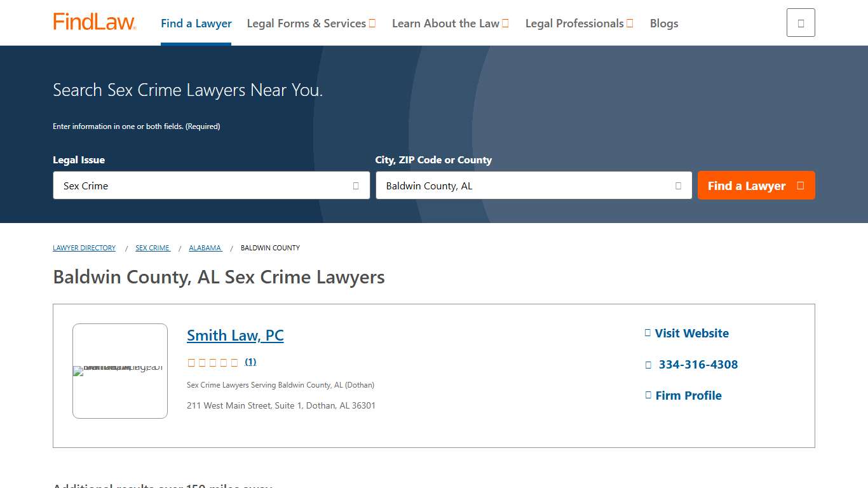
Task: Open the Smith Law, PC profile link
Action: (235, 335)
